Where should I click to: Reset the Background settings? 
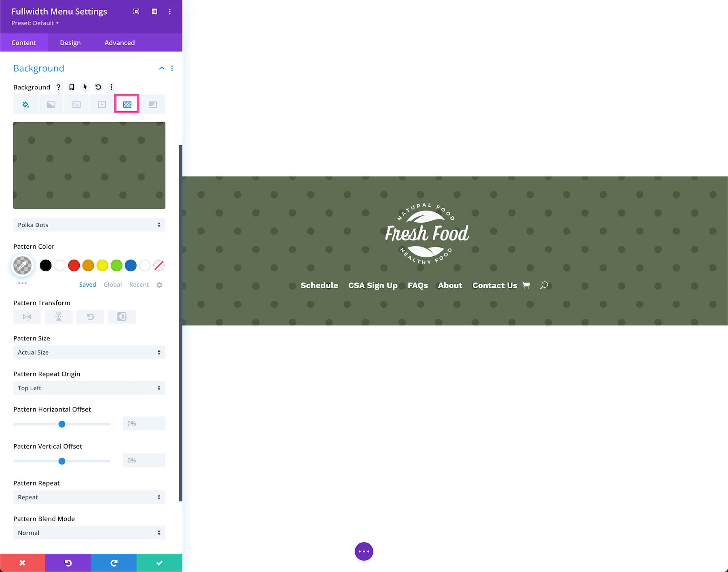click(98, 87)
